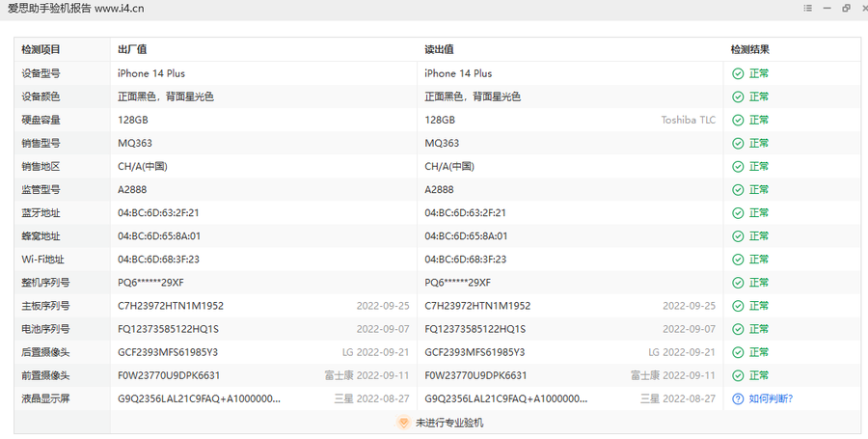
Task: Click the green check icon in 监管型号 row
Action: 738,190
